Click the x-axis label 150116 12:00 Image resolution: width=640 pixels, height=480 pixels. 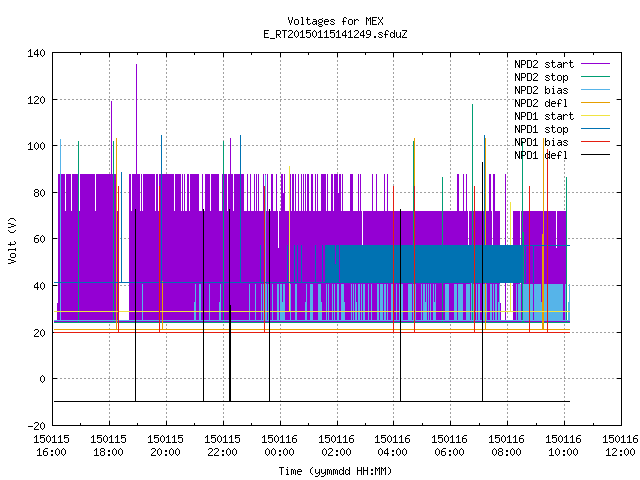click(x=620, y=446)
